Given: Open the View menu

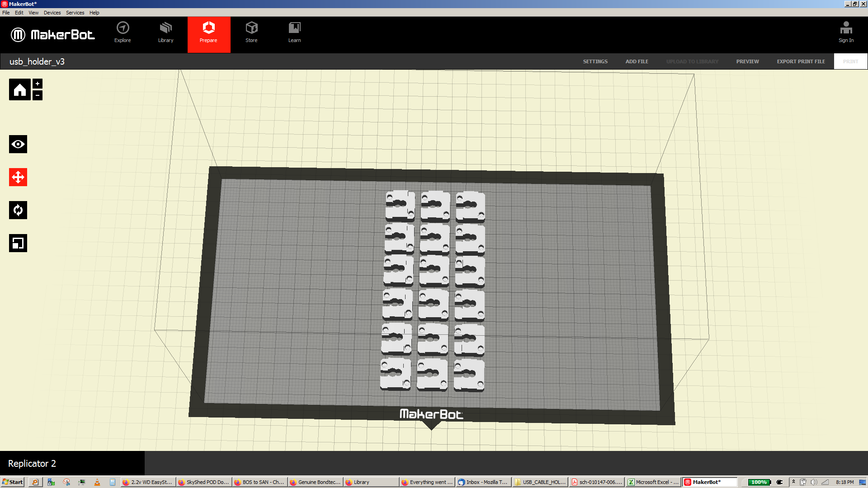Looking at the screenshot, I should click(33, 13).
